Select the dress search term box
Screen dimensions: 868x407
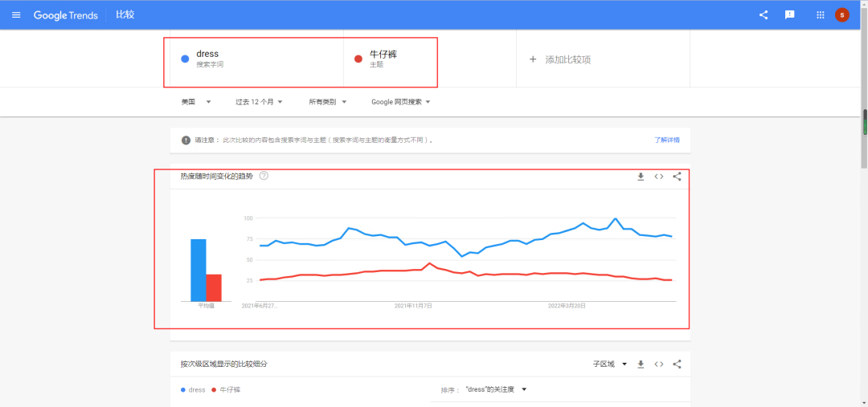tap(257, 59)
